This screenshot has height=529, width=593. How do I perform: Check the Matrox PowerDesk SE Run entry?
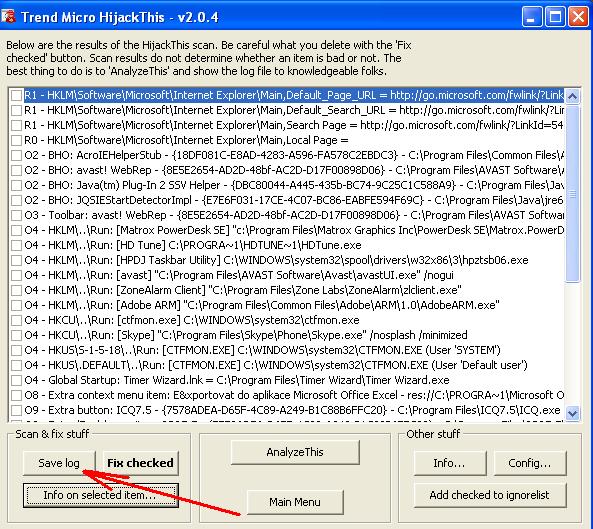[16, 230]
